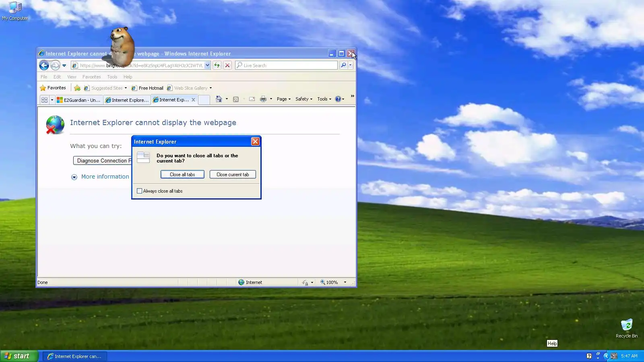Click Close current tab button
The height and width of the screenshot is (362, 644).
pos(233,175)
